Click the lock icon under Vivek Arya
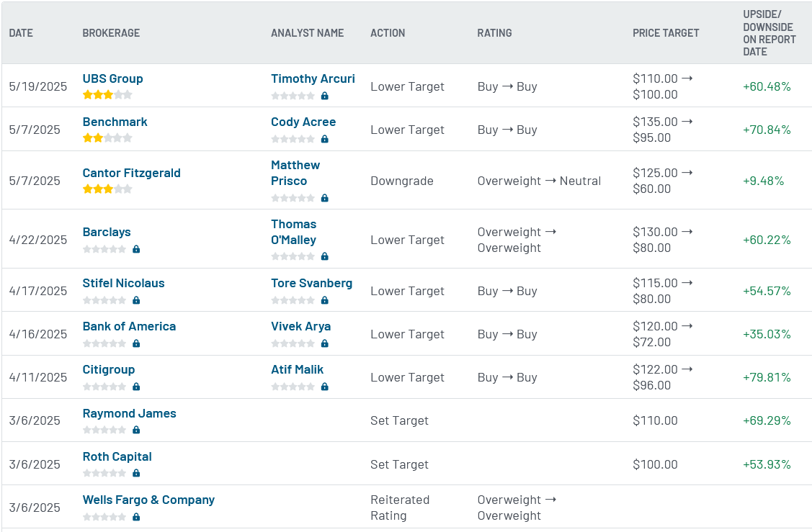 pos(325,343)
